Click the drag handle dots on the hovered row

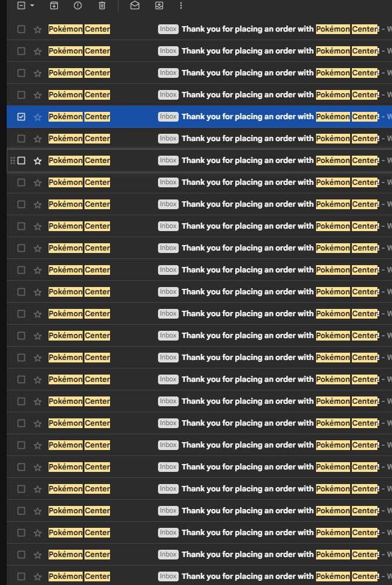click(12, 161)
